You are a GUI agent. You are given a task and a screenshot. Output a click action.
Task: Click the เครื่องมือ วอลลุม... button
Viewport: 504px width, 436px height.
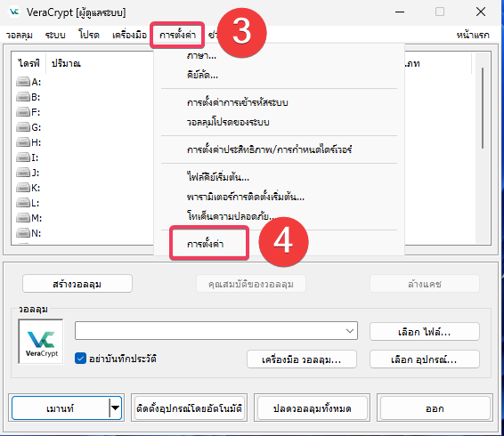coord(302,359)
